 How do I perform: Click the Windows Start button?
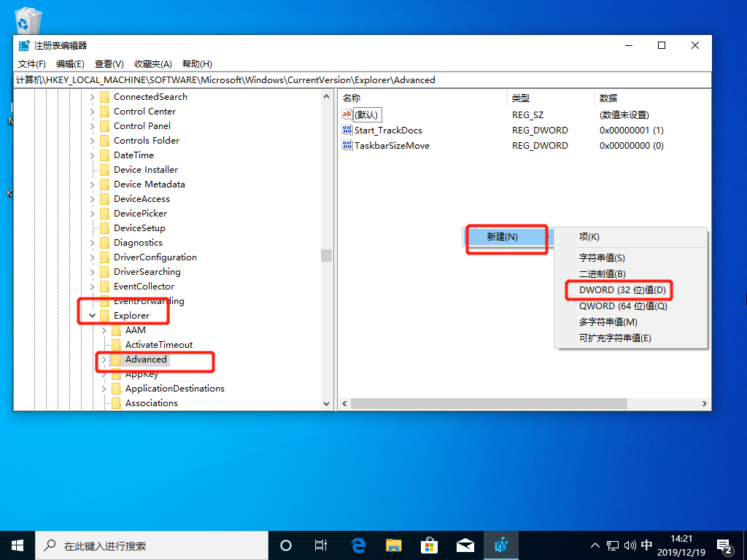coord(18,545)
